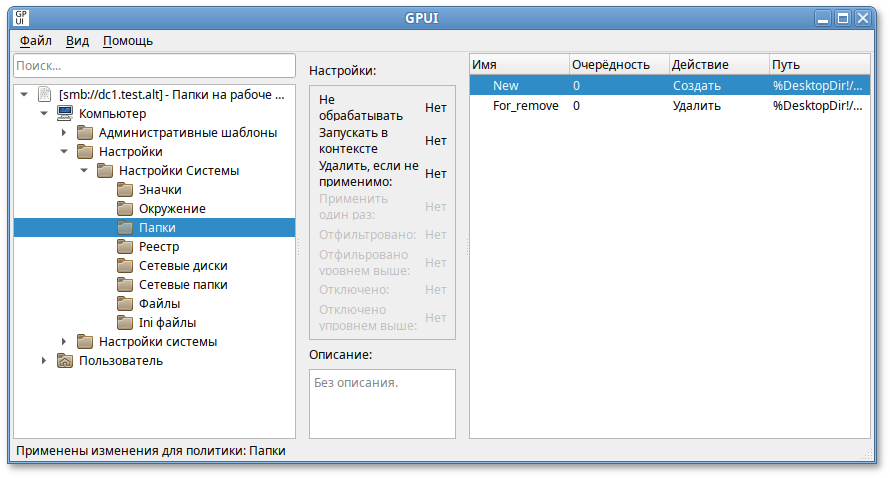Collapse the Настройки tree branch arrow
This screenshot has height=478, width=890.
click(x=64, y=152)
